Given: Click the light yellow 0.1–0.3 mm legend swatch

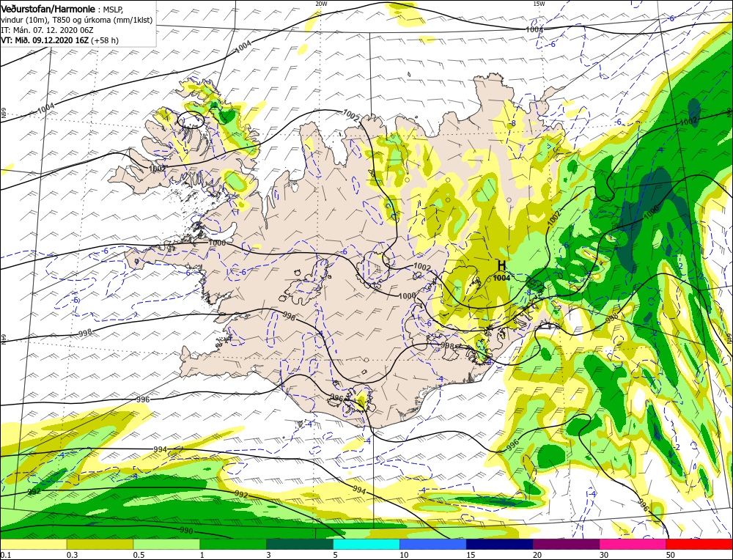Looking at the screenshot, I should pyautogui.click(x=33, y=544).
